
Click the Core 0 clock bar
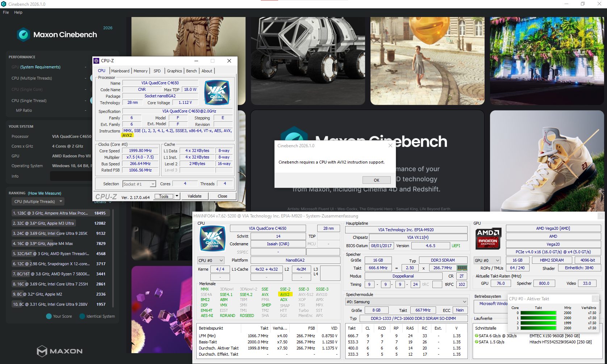[x=539, y=313]
